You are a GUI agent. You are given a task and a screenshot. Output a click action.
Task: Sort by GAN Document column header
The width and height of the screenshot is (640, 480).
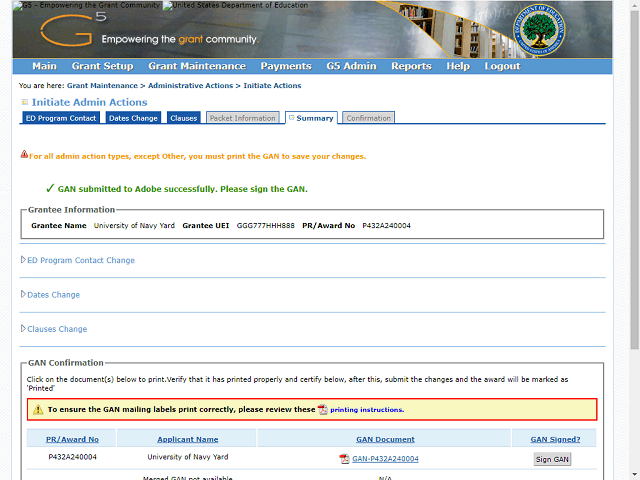click(x=385, y=439)
